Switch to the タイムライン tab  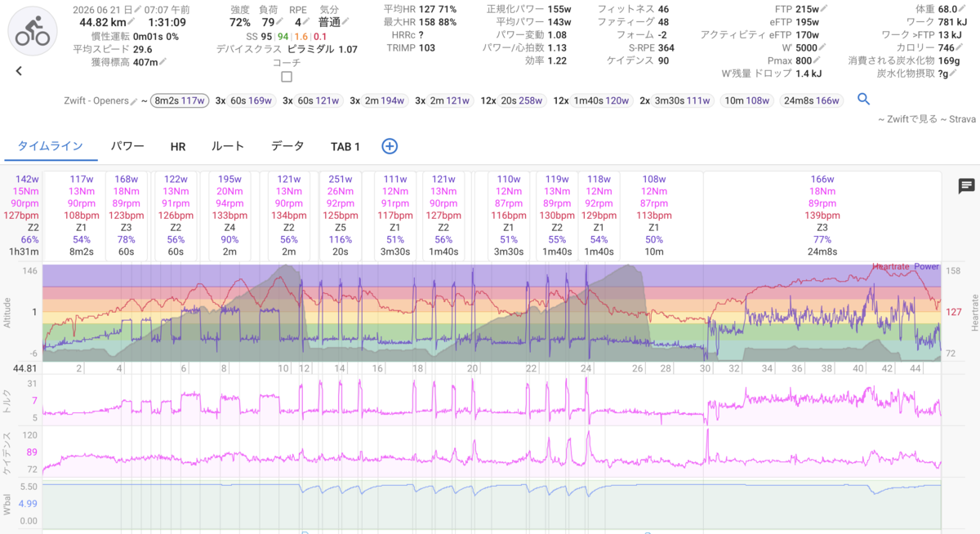(x=50, y=146)
